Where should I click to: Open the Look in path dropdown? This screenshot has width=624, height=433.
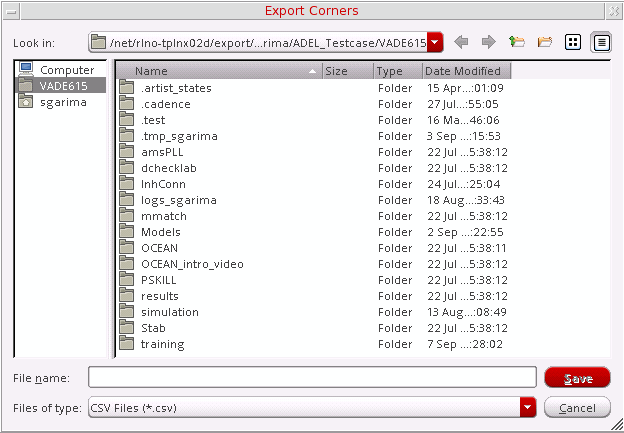click(435, 42)
